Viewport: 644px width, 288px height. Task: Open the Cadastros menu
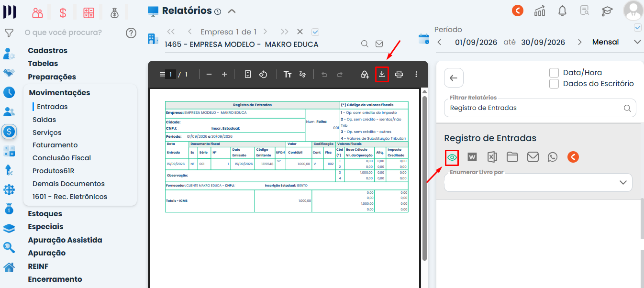tap(47, 51)
